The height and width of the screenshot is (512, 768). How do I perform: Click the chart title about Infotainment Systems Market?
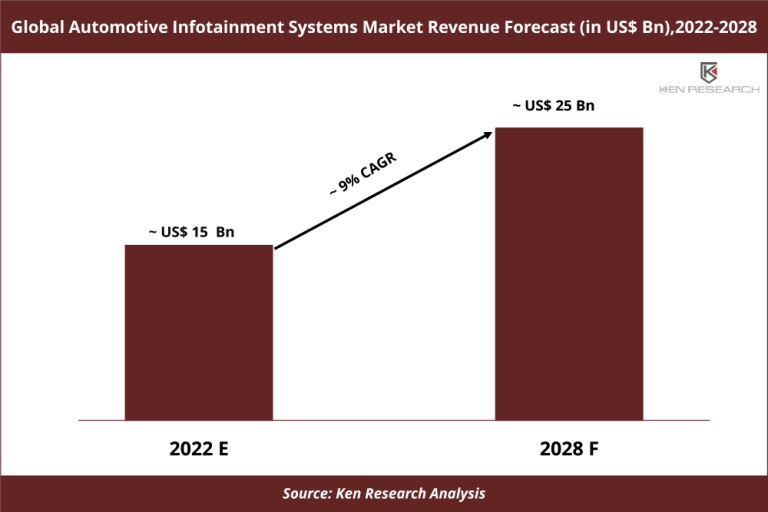[384, 27]
